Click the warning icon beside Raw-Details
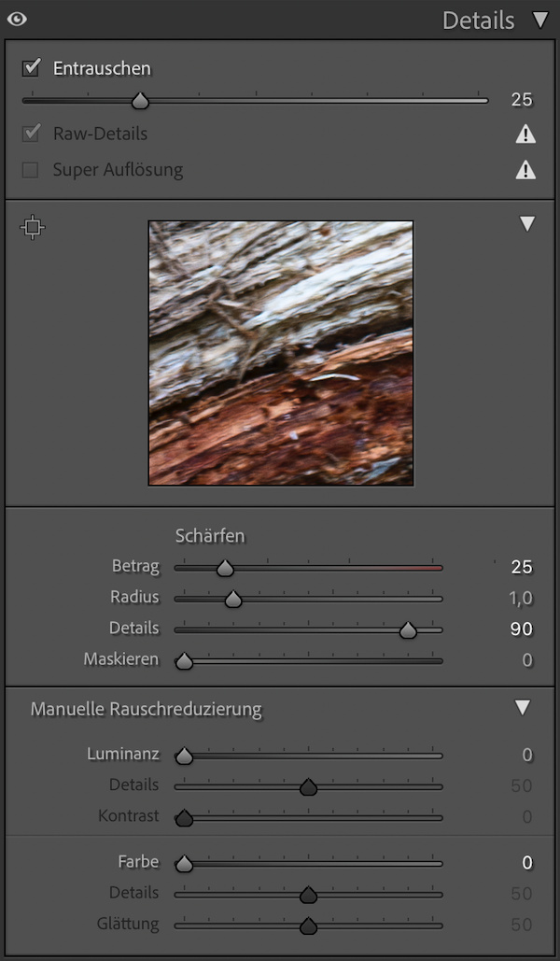 (x=526, y=134)
